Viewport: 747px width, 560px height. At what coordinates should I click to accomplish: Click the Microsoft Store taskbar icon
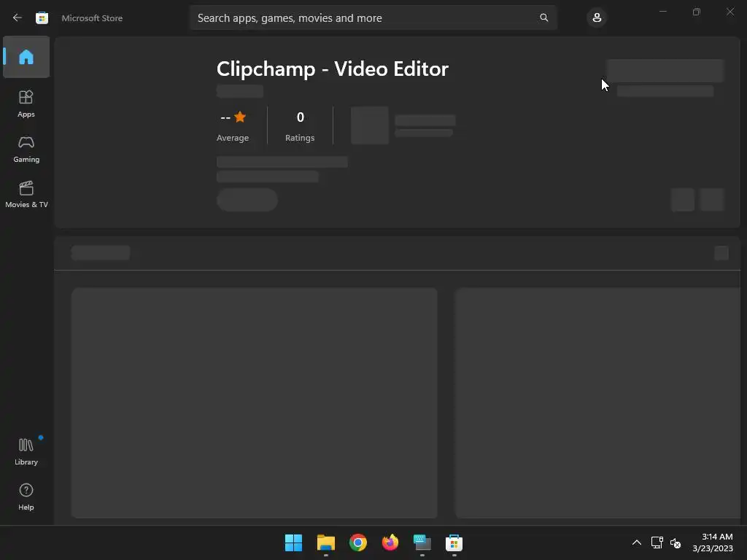(x=454, y=542)
